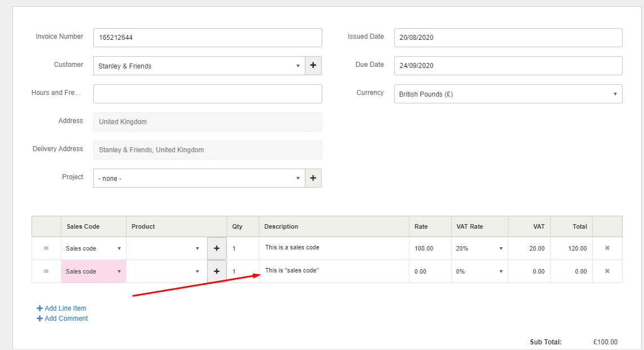Delete the second line item row

(607, 271)
